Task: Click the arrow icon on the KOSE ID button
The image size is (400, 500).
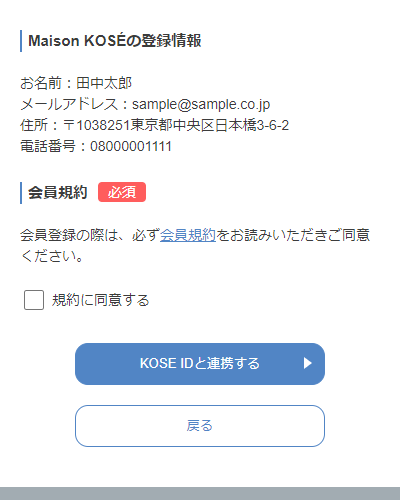Action: pyautogui.click(x=308, y=363)
